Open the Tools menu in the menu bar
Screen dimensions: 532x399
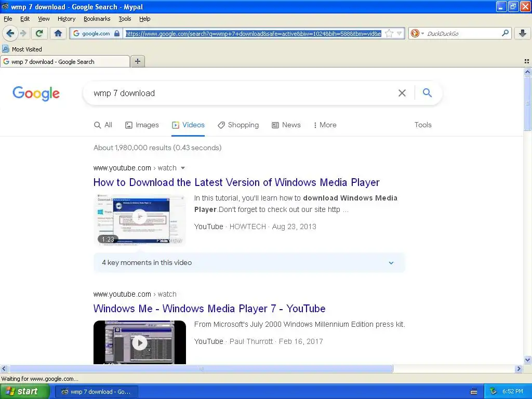(125, 19)
